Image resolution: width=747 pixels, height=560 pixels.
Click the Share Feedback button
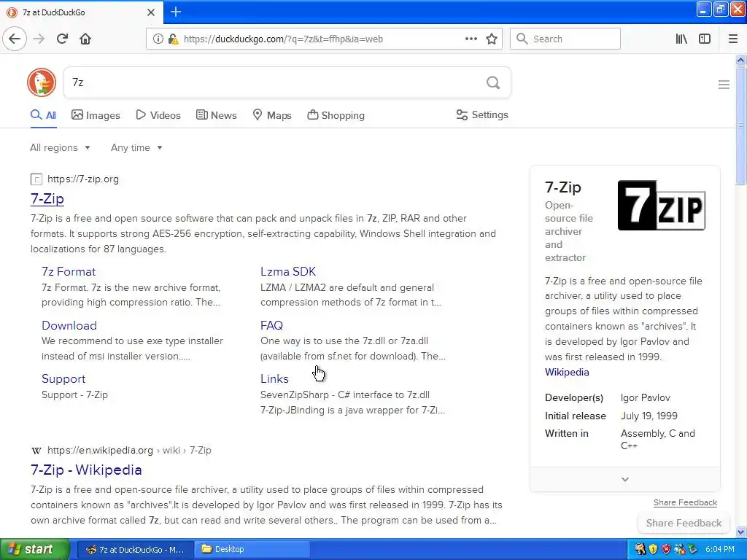click(684, 523)
